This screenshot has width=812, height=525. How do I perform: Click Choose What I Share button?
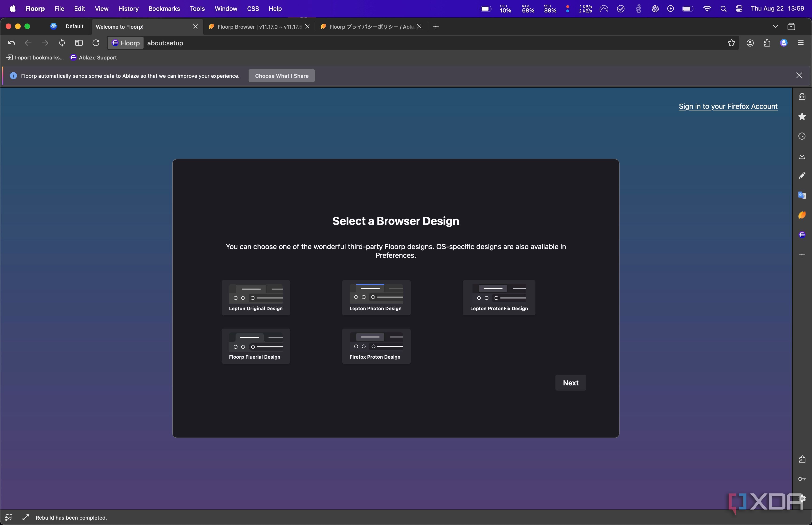point(282,76)
